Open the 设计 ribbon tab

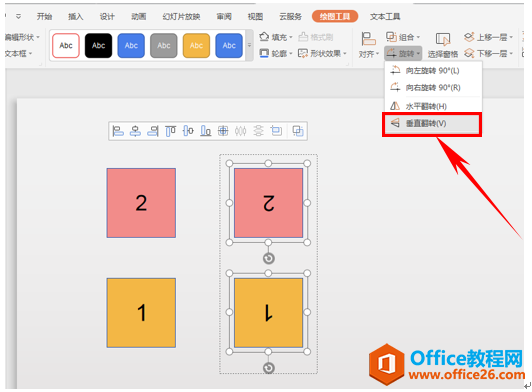107,16
